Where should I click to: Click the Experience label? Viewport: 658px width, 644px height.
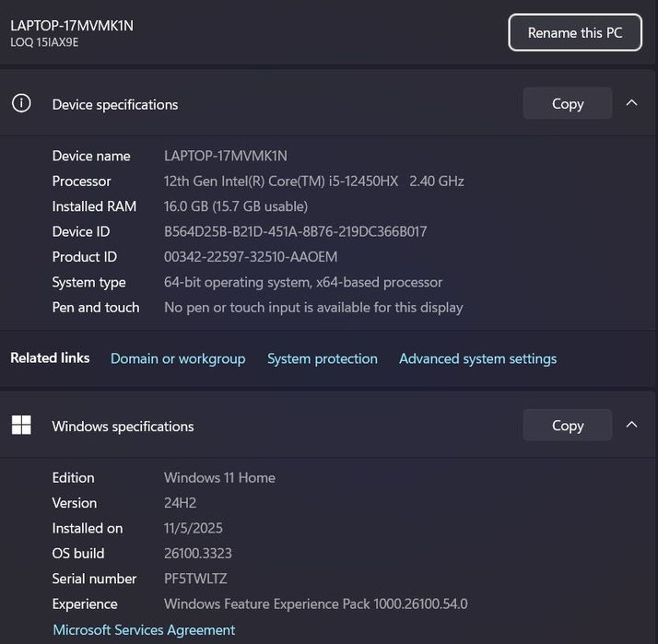[85, 604]
